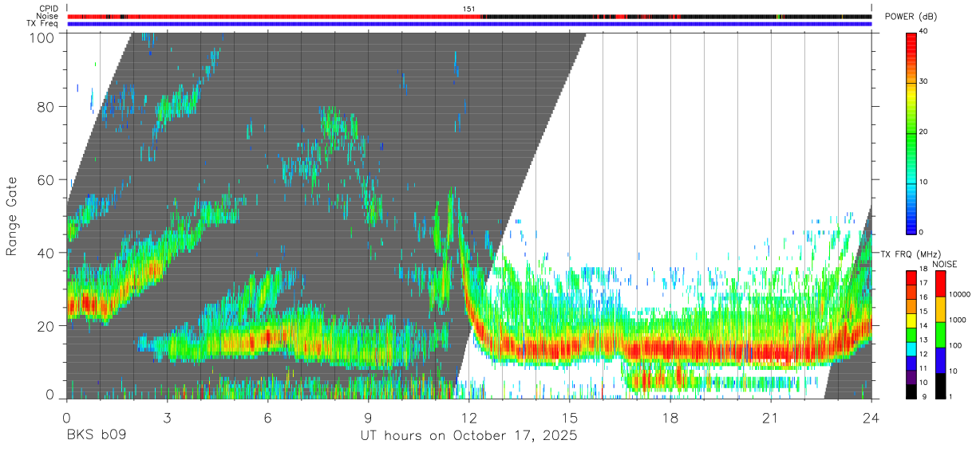Click the Noise row label
980x452 pixels.
[x=49, y=16]
